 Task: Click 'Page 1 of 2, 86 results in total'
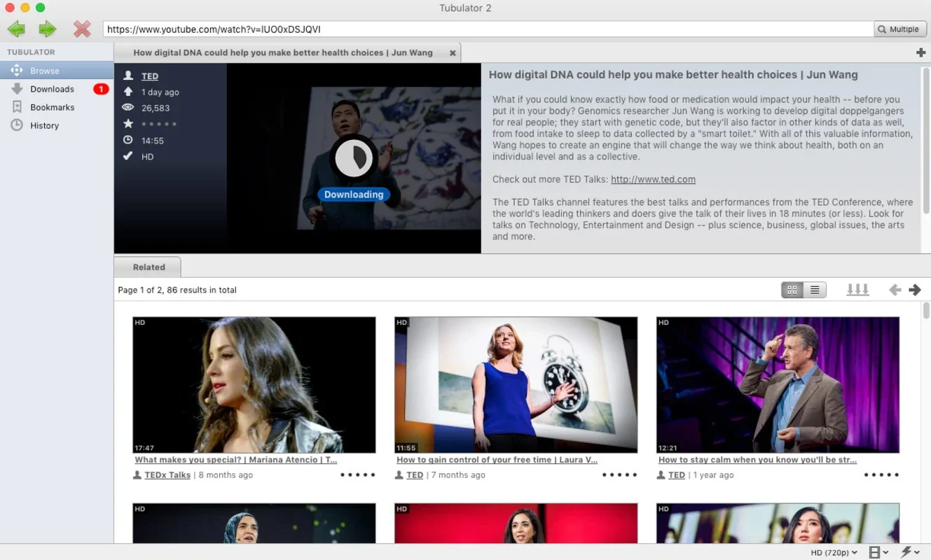tap(177, 290)
